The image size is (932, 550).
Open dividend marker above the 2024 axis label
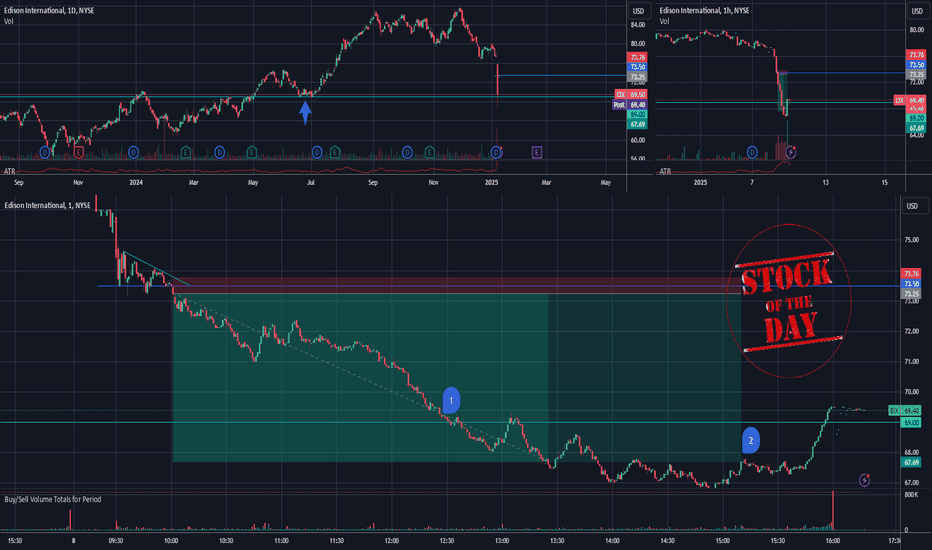[x=133, y=152]
